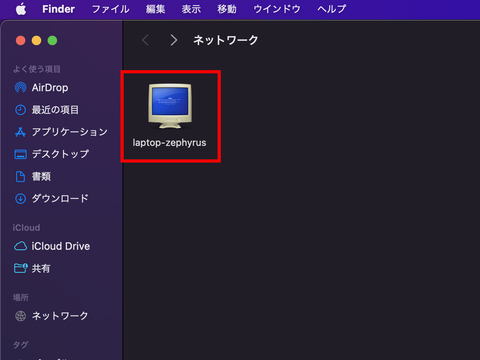This screenshot has height=360, width=480.
Task: Click the ダウンロード arrow icon
Action: (x=21, y=199)
